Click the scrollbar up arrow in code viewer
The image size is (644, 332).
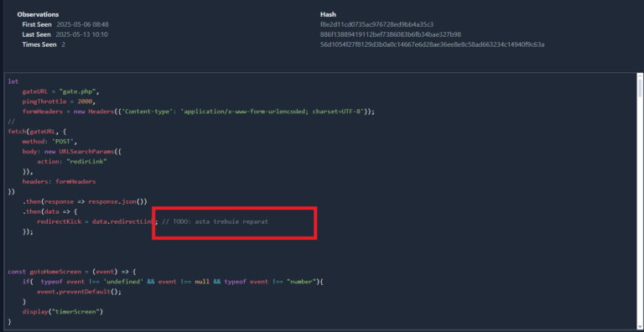[x=640, y=76]
